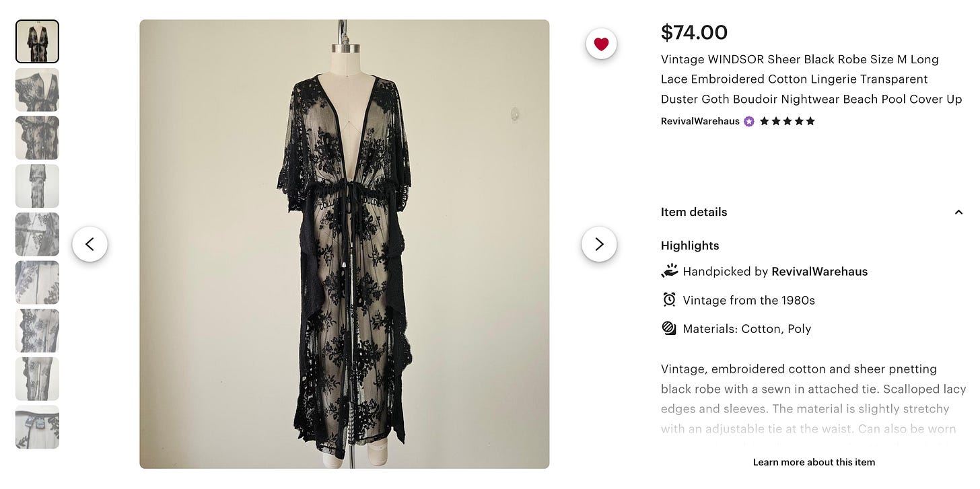Go to the previous product photo

90,243
